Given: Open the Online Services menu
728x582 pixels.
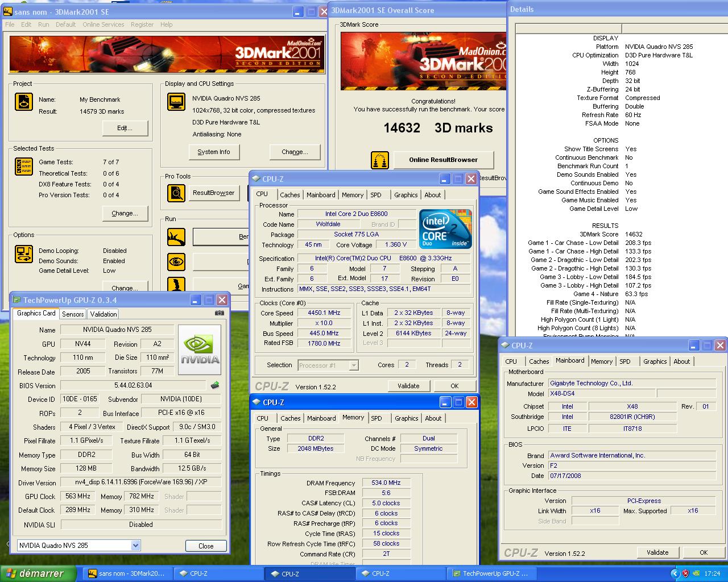Looking at the screenshot, I should (x=103, y=24).
